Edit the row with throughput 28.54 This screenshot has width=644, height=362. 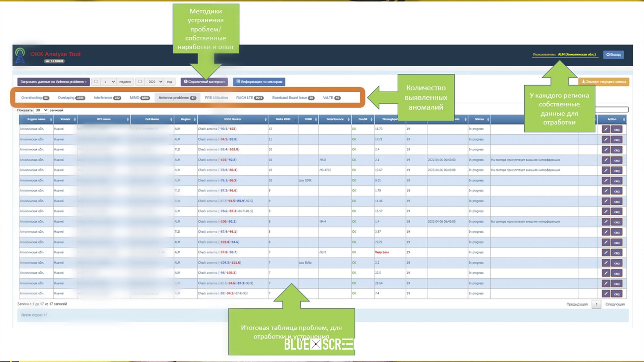606,284
